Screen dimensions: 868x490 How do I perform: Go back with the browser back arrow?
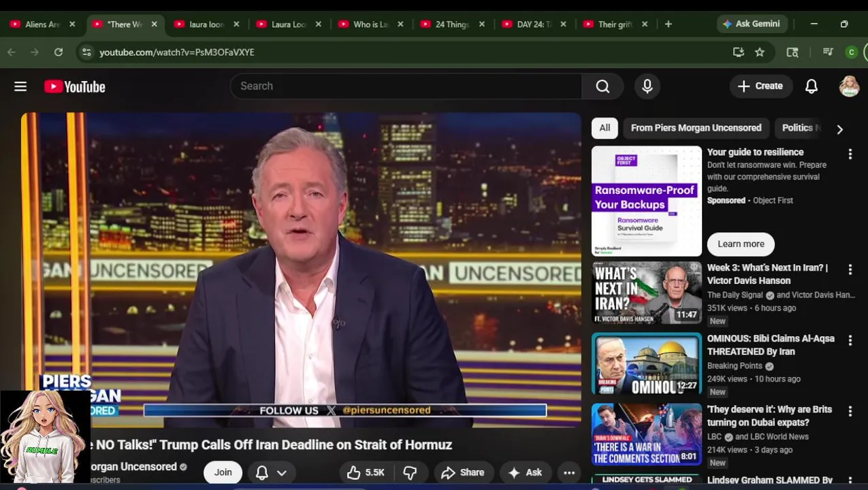point(12,52)
